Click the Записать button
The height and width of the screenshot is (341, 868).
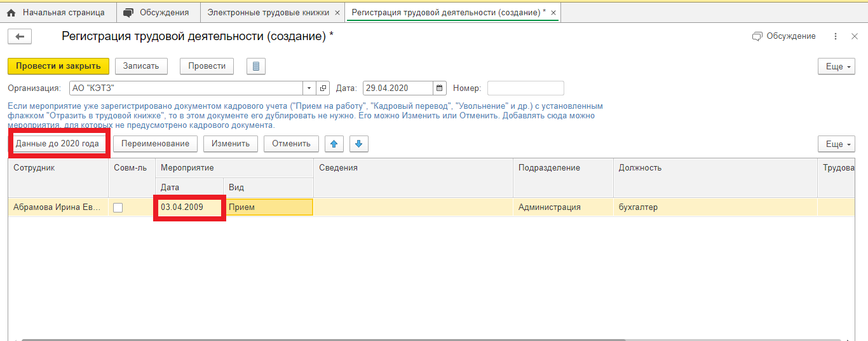pyautogui.click(x=141, y=66)
